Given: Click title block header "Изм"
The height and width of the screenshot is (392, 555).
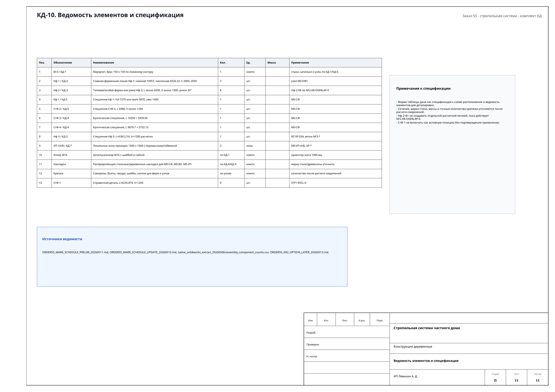Looking at the screenshot, I should (310, 321).
